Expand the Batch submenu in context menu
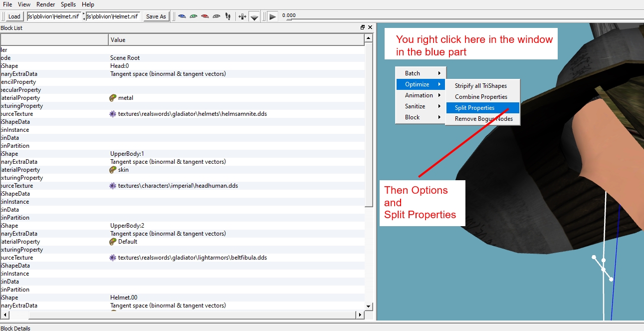This screenshot has height=331, width=644. coord(421,73)
